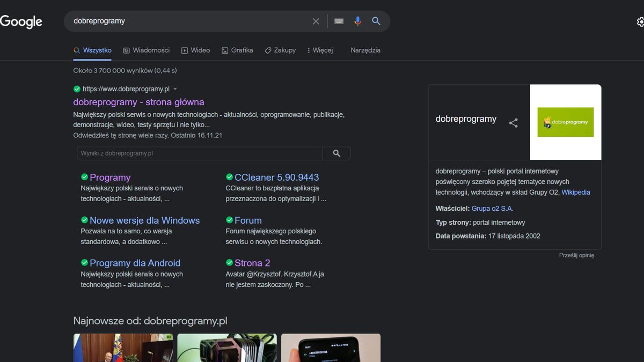Click the magnifying glass to search
Screen dimensions: 644x362
tap(376, 21)
